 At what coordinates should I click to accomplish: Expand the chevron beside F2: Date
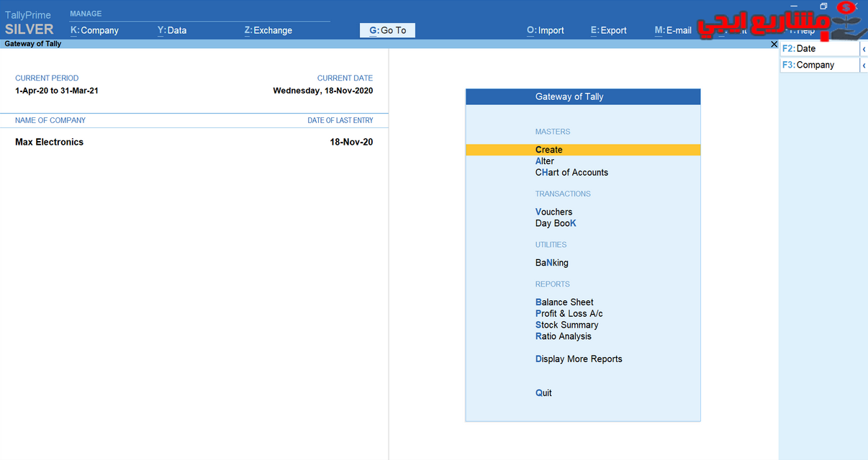tap(864, 49)
